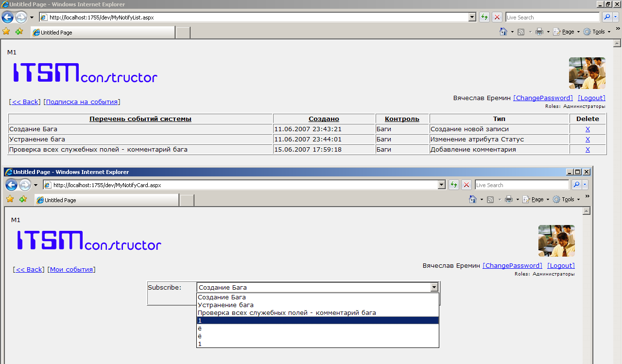Open search options dropdown in MyNotifyList window
The image size is (622, 364).
616,17
